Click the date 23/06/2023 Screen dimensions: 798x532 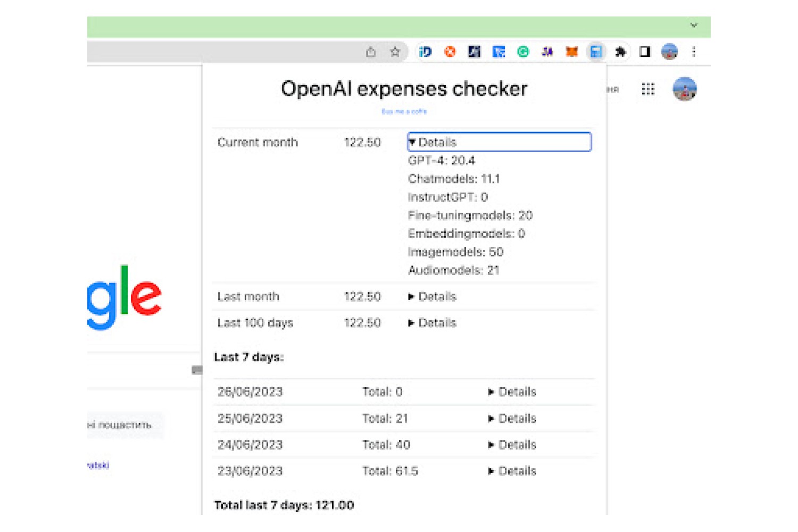(250, 471)
